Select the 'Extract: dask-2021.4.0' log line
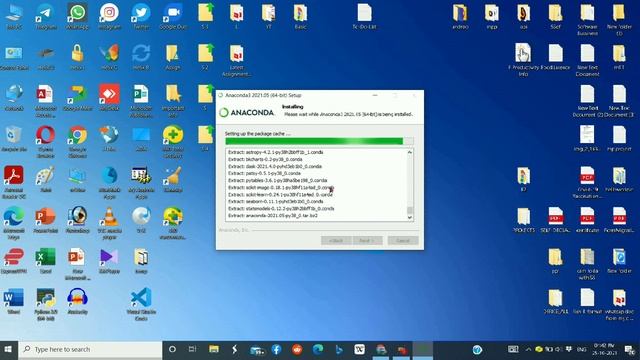 coord(275,167)
